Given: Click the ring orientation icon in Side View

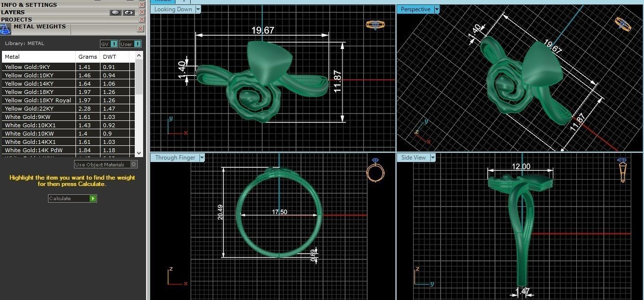Looking at the screenshot, I should [623, 171].
